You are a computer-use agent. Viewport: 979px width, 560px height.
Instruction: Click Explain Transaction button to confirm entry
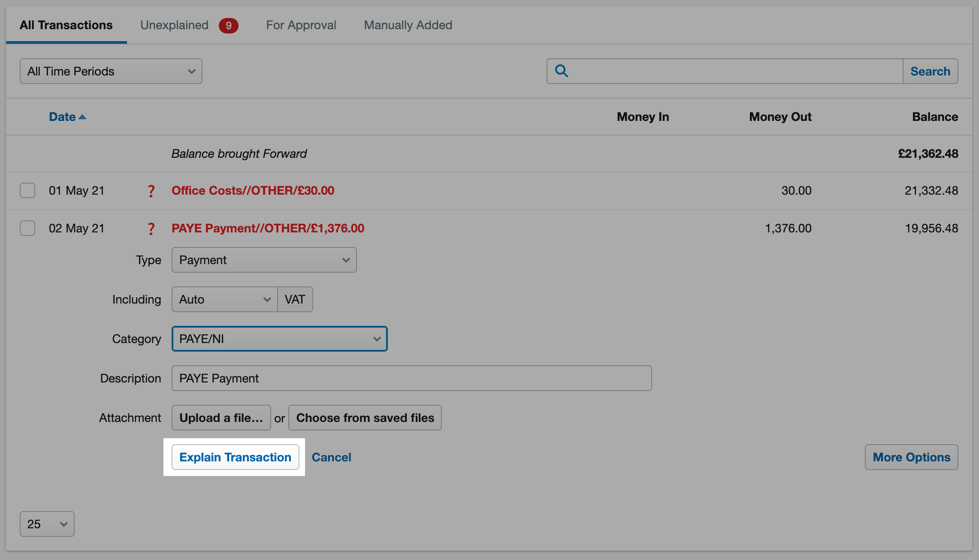236,457
